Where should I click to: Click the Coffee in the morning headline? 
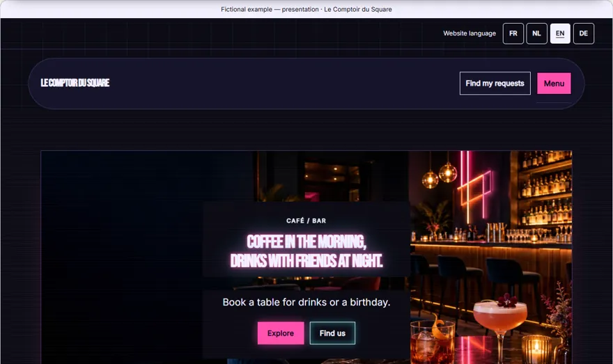(306, 251)
